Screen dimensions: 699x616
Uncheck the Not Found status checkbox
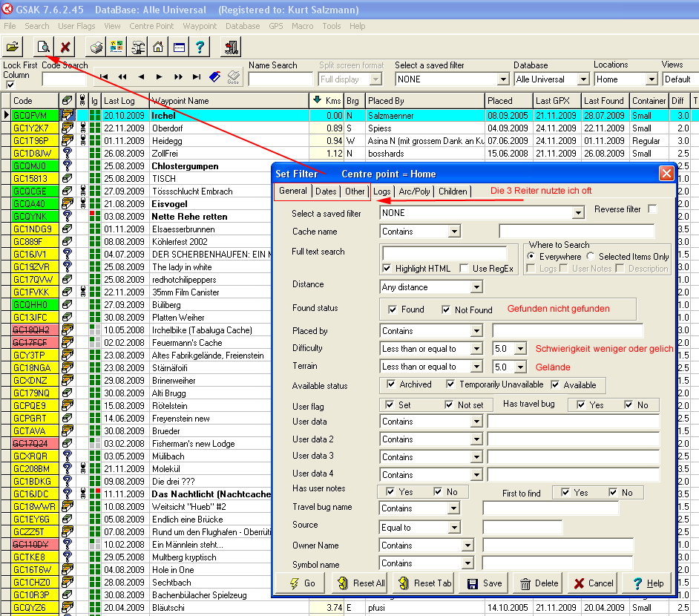pos(446,309)
